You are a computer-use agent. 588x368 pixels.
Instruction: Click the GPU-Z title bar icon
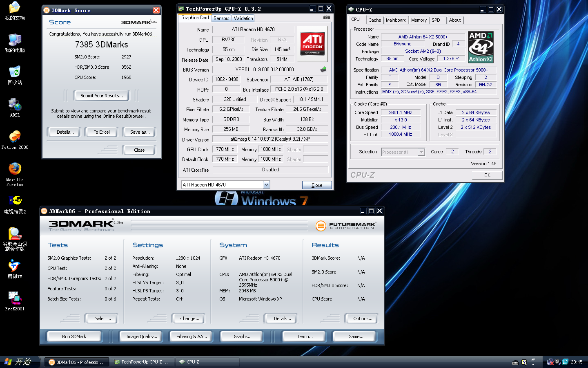pos(181,9)
